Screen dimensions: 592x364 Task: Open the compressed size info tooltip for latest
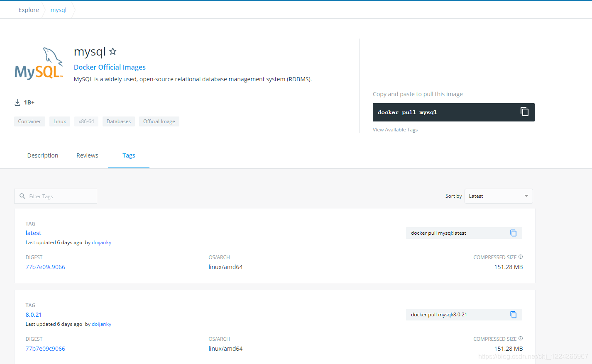pyautogui.click(x=521, y=257)
